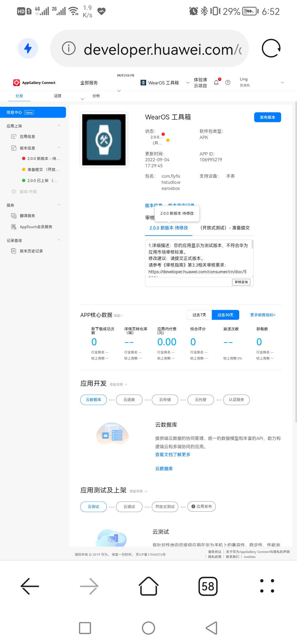Open notifications bell icon
The image size is (297, 644).
[x=216, y=83]
